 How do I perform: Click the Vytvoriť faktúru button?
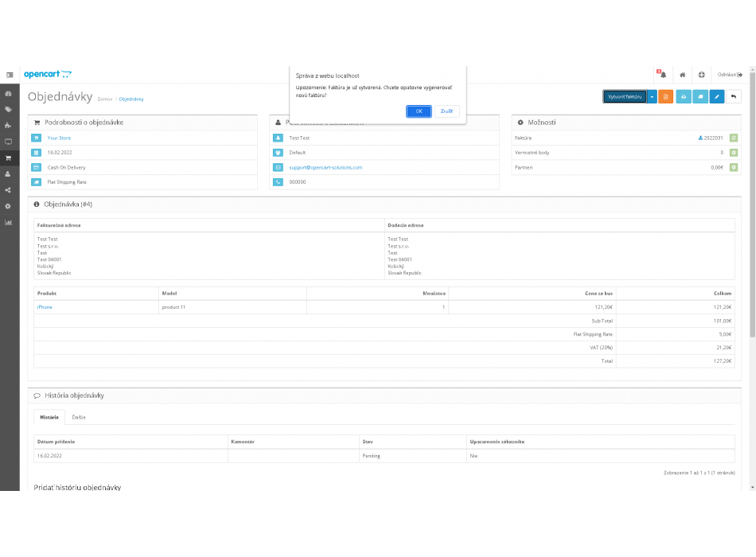coord(625,96)
